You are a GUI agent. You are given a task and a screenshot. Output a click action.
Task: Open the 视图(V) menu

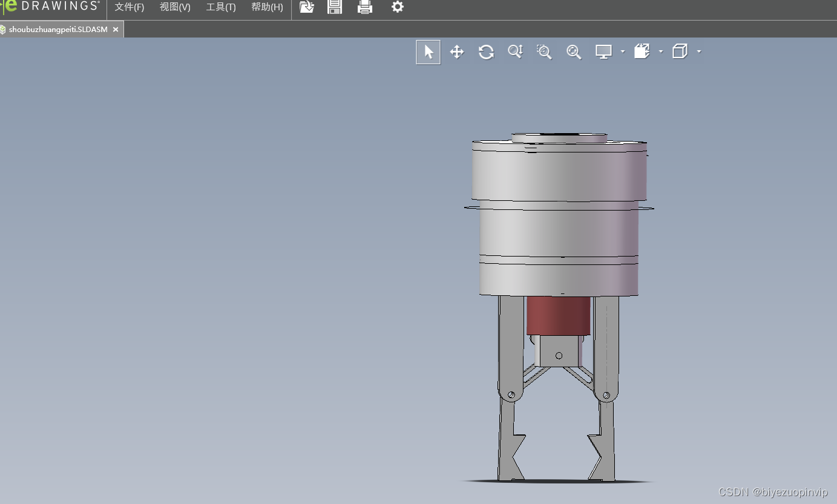(x=175, y=7)
